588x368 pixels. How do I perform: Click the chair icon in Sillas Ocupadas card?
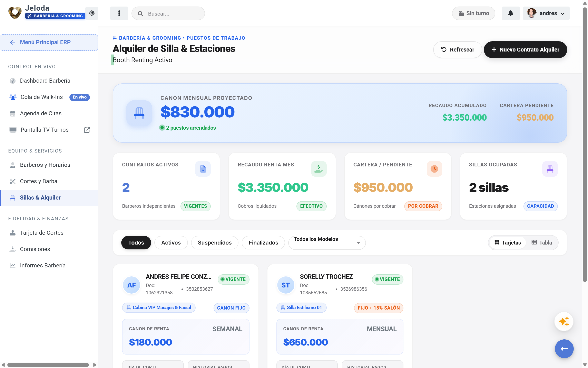click(550, 169)
